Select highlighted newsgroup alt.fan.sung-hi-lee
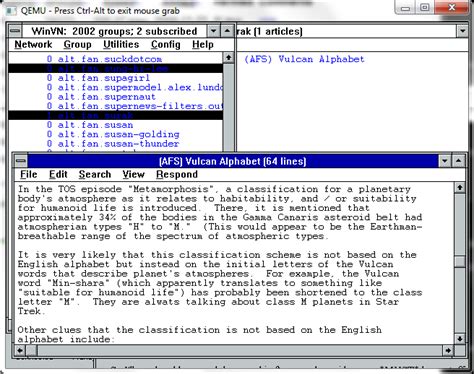The width and height of the screenshot is (474, 374). 115,69
